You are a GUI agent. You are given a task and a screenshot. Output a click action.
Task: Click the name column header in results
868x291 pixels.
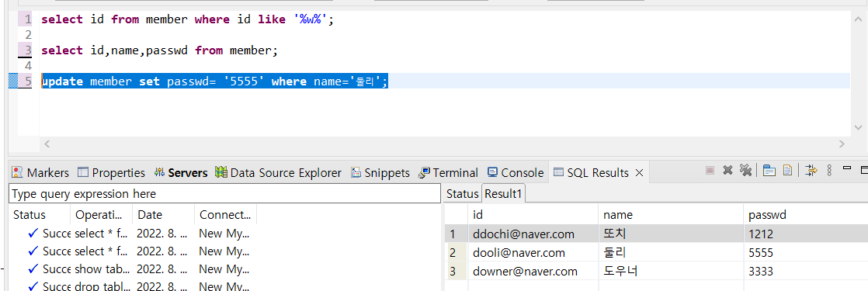click(671, 215)
